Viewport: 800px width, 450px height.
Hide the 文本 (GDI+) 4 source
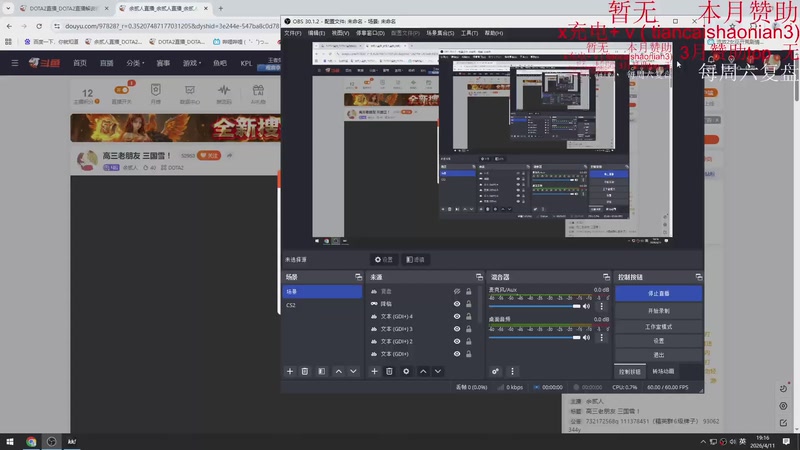(x=457, y=316)
